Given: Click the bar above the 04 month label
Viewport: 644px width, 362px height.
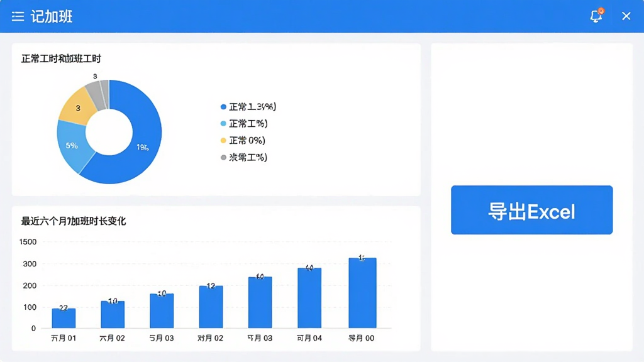Looking at the screenshot, I should (x=309, y=298).
